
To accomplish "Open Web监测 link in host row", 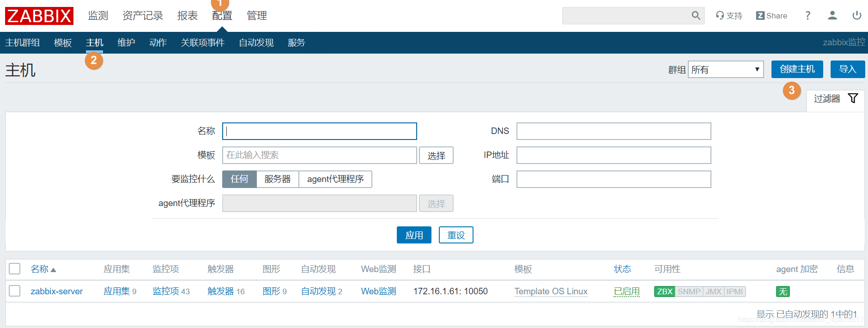I will click(379, 292).
